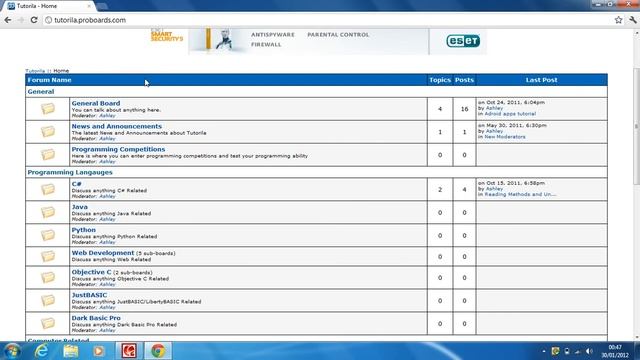This screenshot has width=640, height=360.
Task: Open the Programming Competitions forum
Action: [x=118, y=149]
